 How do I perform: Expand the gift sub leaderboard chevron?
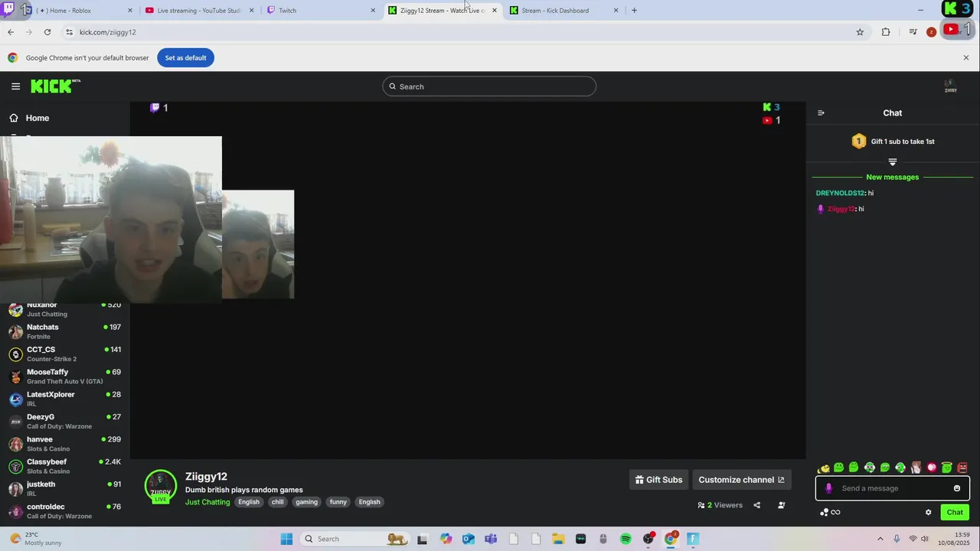click(892, 161)
